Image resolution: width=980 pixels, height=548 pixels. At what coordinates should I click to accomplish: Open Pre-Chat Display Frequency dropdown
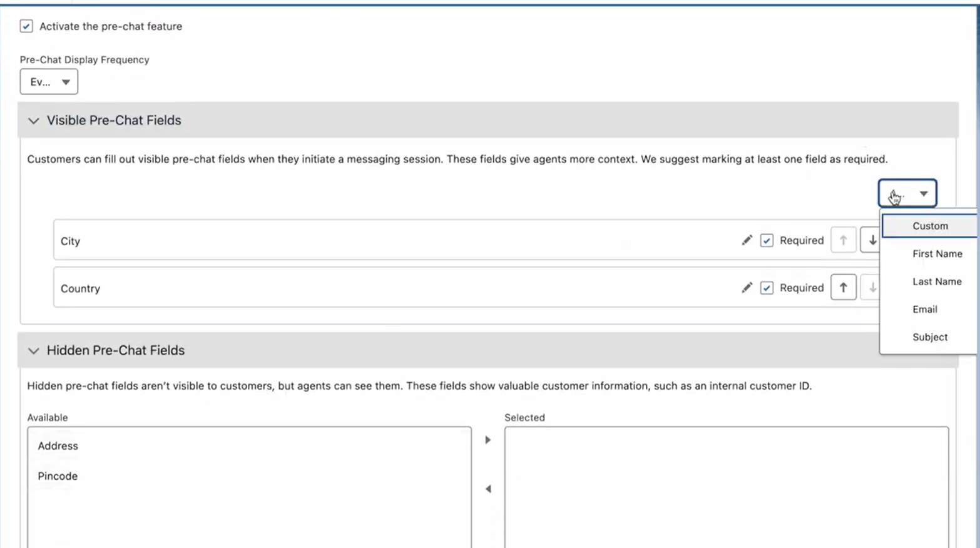pos(49,82)
